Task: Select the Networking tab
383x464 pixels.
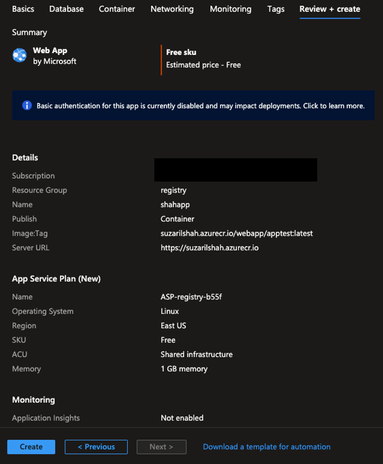Action: (172, 9)
